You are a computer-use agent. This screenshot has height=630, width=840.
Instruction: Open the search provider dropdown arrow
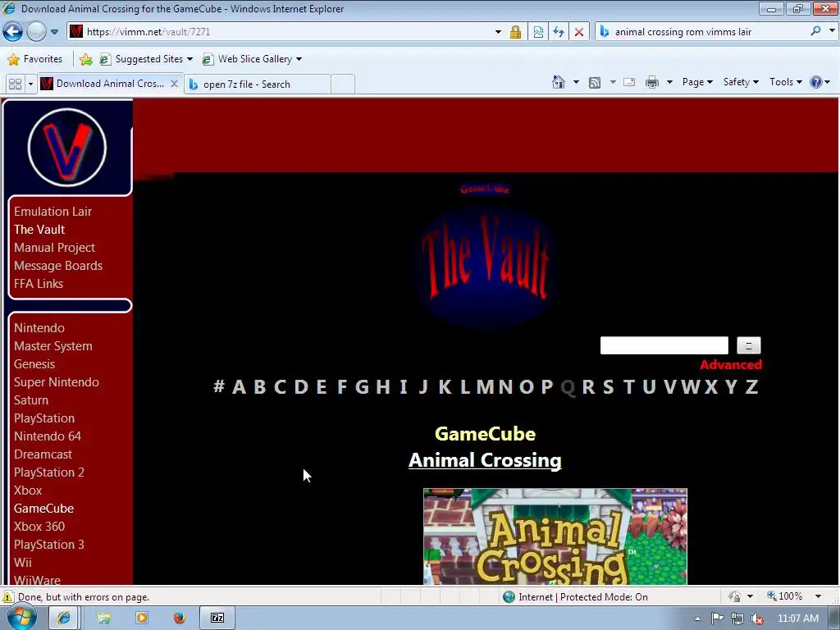[x=832, y=31]
